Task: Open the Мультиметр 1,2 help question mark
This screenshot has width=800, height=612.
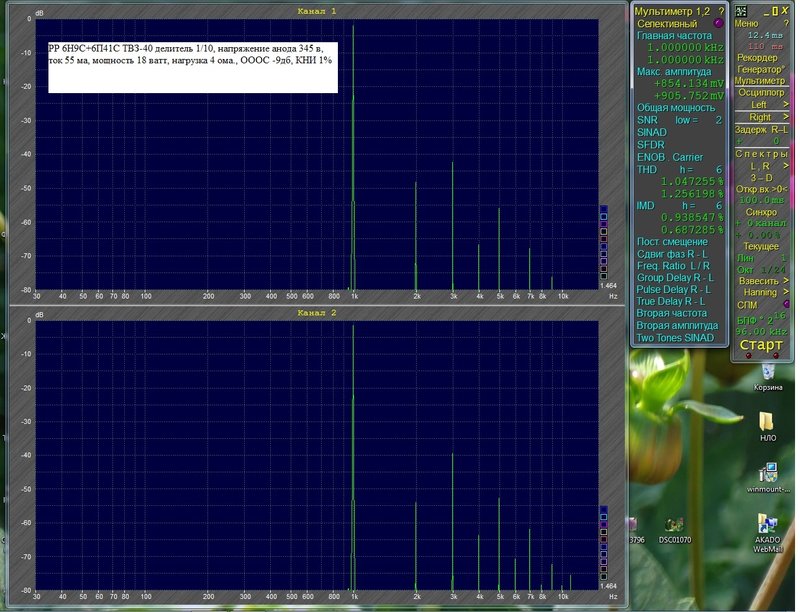Action: click(721, 11)
